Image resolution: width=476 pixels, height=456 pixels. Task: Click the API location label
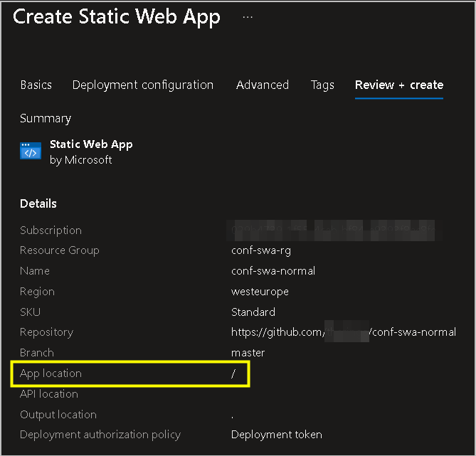click(x=49, y=394)
